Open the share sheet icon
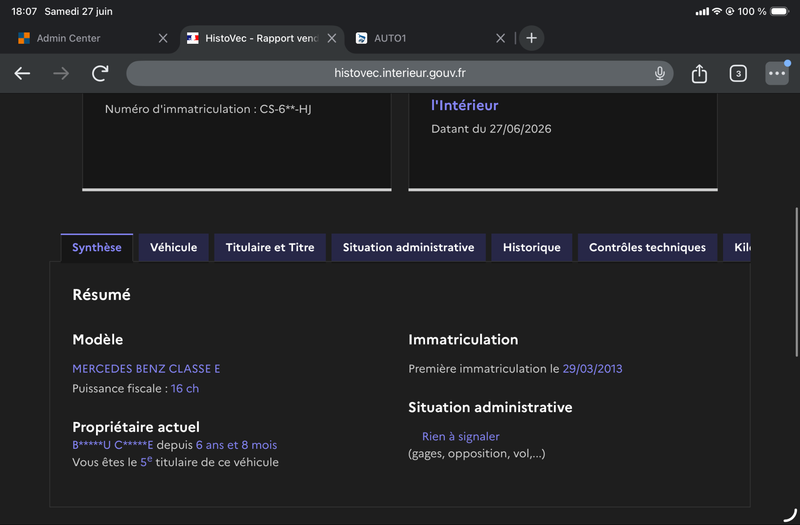800x525 pixels. pos(699,73)
